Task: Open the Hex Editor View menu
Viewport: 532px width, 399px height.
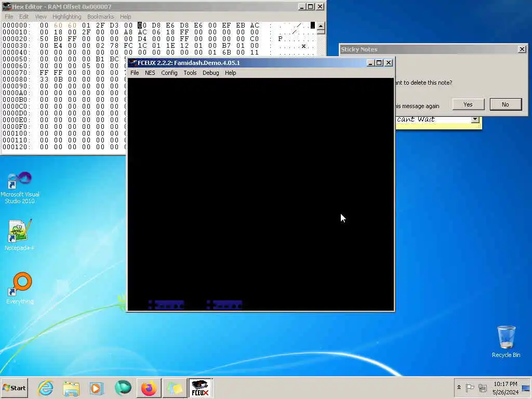Action: click(x=41, y=16)
